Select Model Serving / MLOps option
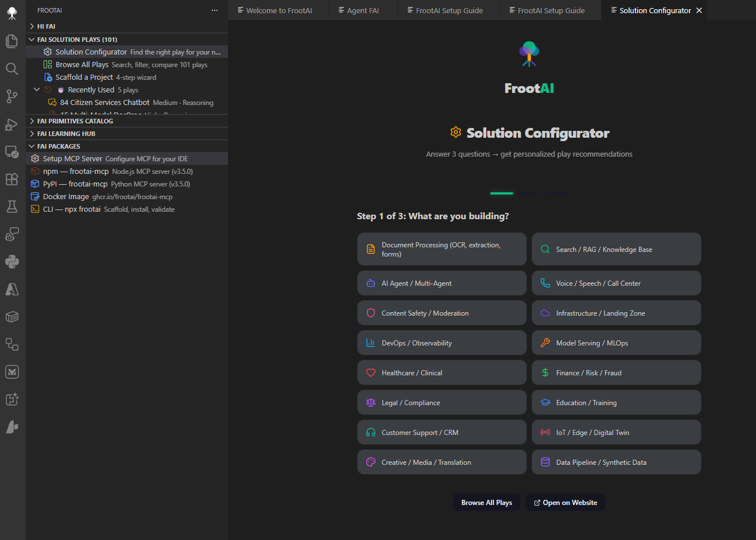 point(616,343)
